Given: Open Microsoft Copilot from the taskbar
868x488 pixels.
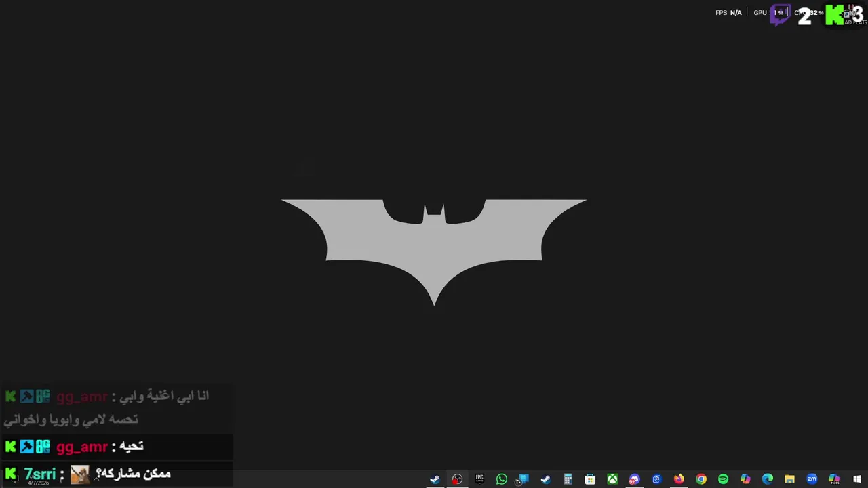Looking at the screenshot, I should coord(745,479).
